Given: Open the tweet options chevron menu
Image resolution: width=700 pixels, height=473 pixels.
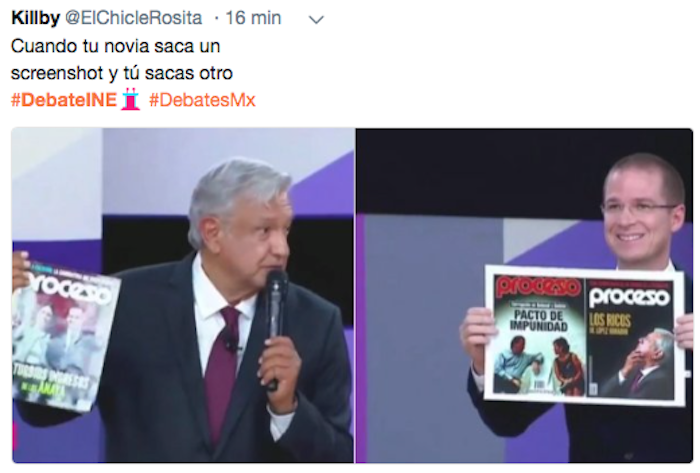Looking at the screenshot, I should point(316,20).
